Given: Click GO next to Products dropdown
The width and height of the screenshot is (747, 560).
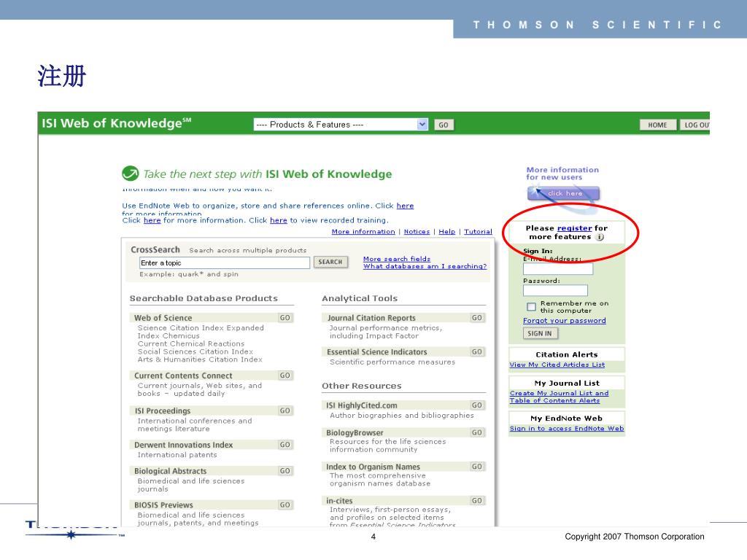Looking at the screenshot, I should coord(444,125).
